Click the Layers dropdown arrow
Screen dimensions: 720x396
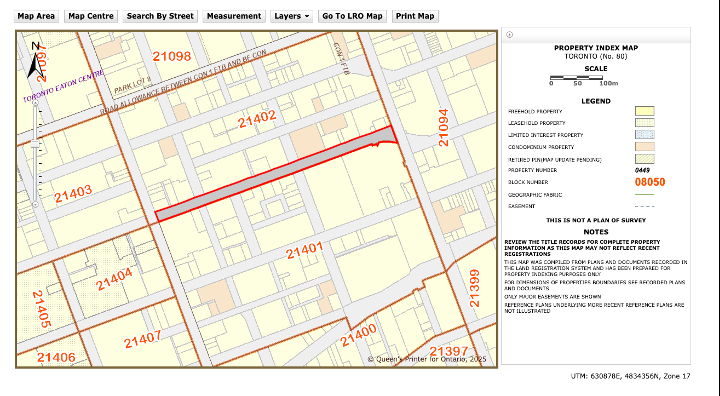pos(307,17)
